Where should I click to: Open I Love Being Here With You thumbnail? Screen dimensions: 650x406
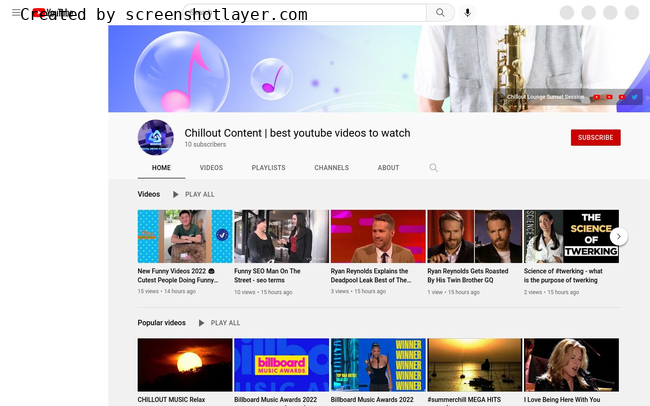point(571,365)
